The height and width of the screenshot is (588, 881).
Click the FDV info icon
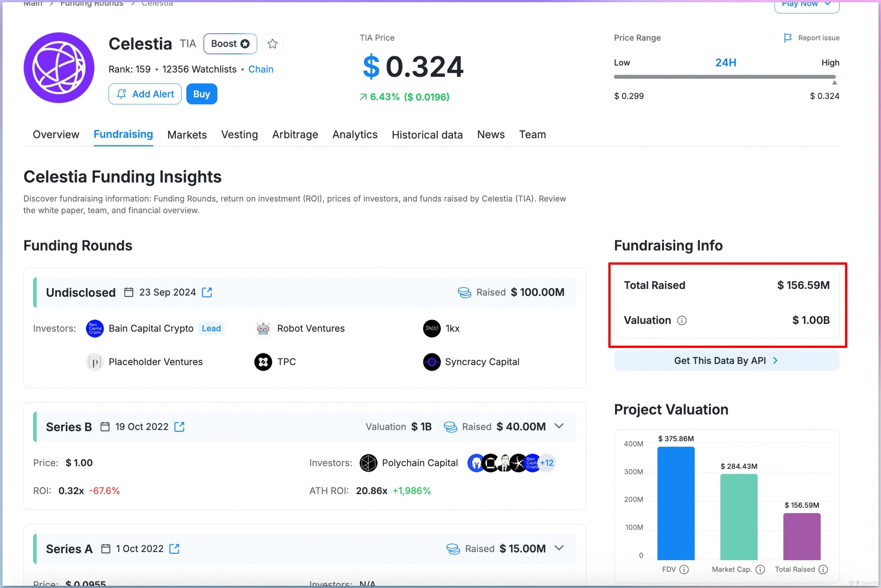684,569
